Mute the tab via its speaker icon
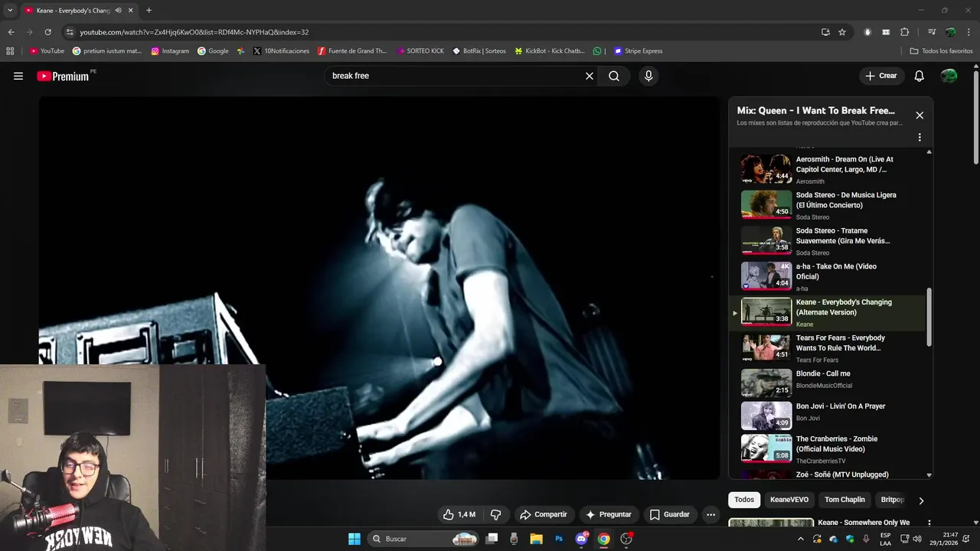This screenshot has height=551, width=980. tap(118, 11)
